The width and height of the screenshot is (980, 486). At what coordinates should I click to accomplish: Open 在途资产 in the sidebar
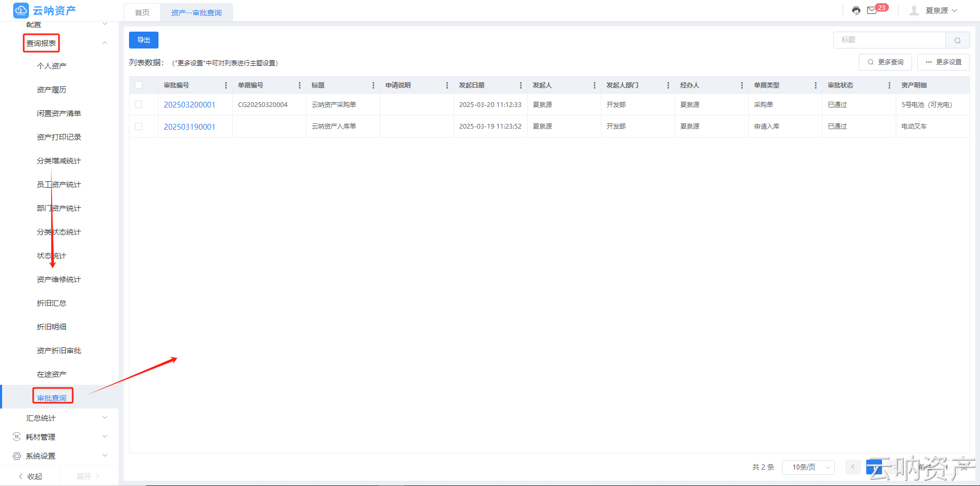(x=52, y=374)
